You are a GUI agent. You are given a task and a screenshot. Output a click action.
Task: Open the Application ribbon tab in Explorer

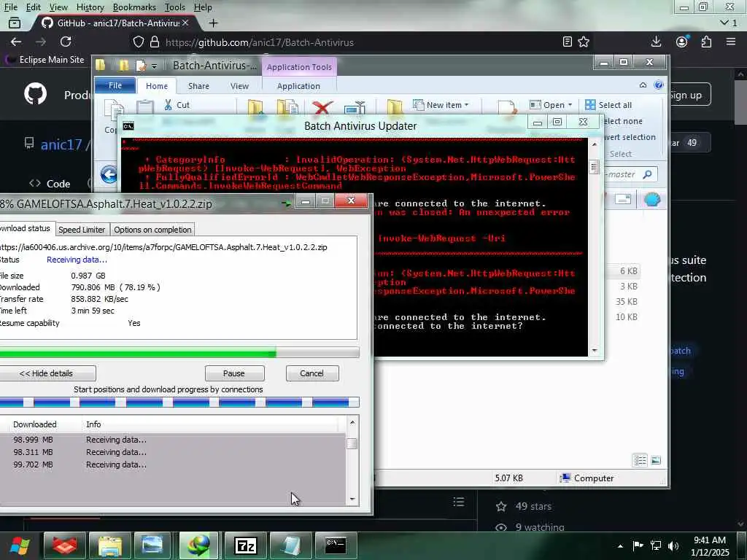click(298, 86)
